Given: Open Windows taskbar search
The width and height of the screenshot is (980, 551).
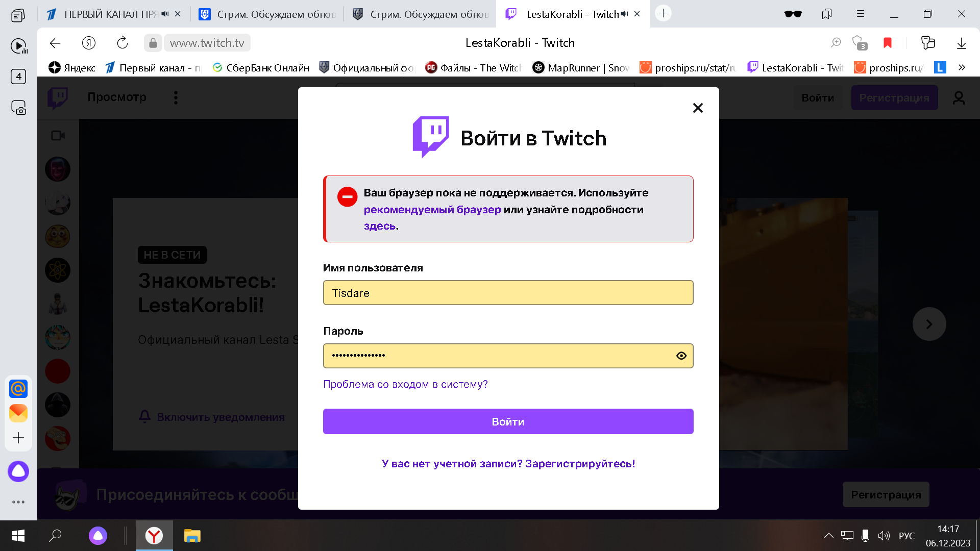Looking at the screenshot, I should pos(55,536).
